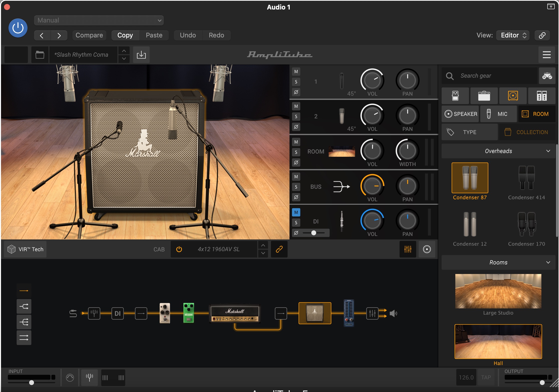
Task: Select the Condenser 12 overhead mics
Action: pos(470,228)
